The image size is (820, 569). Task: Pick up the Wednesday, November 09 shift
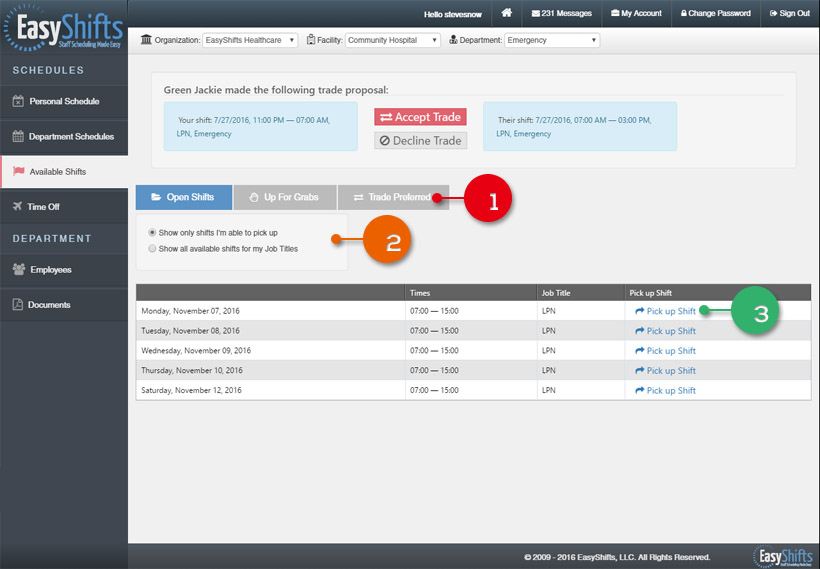pos(665,351)
